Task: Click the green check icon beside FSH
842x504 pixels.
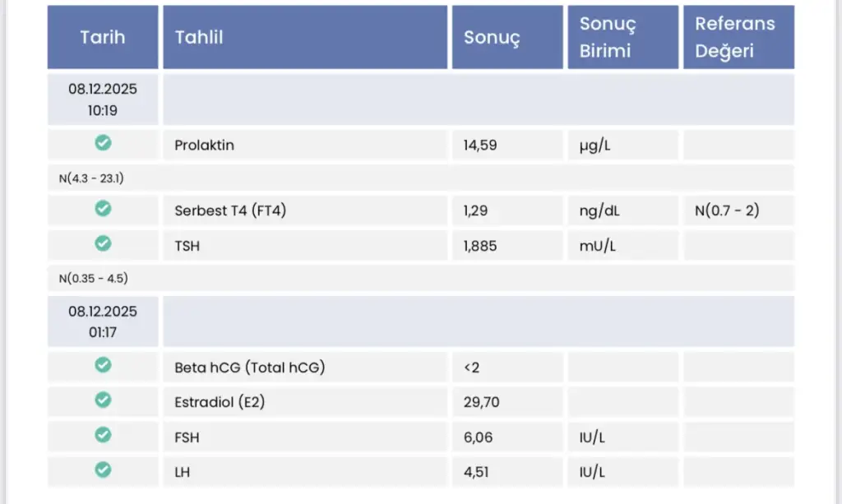Action: pyautogui.click(x=103, y=435)
